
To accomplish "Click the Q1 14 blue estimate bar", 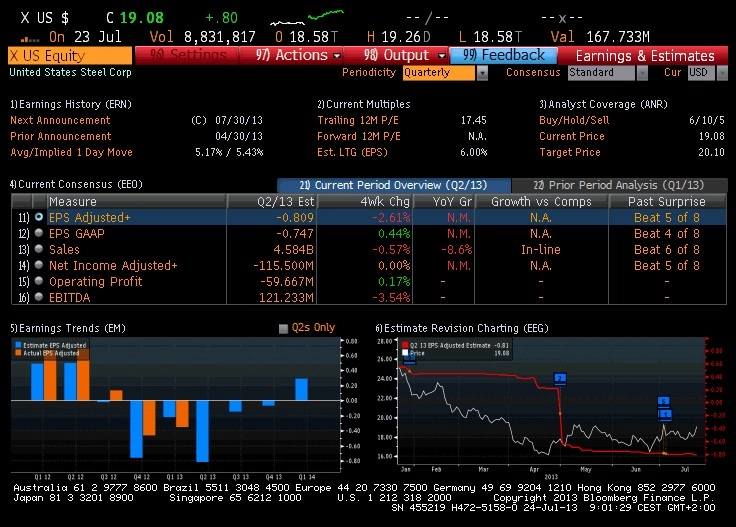I will click(x=301, y=390).
